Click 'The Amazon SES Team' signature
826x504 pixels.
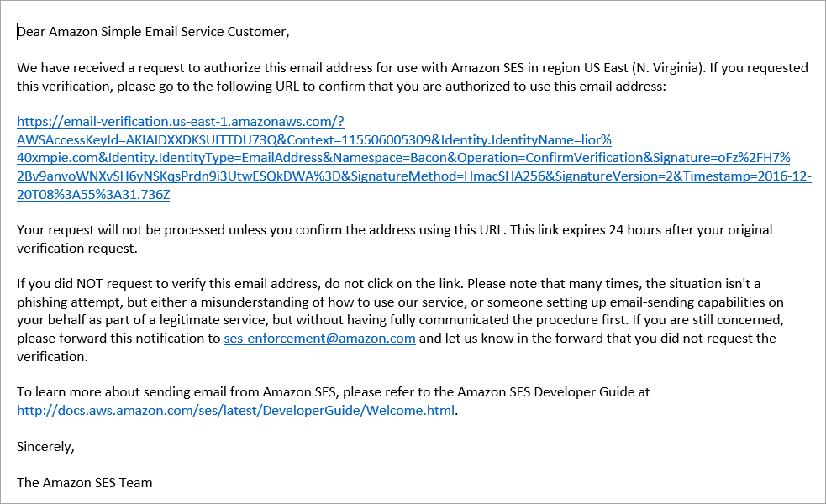coord(84,483)
